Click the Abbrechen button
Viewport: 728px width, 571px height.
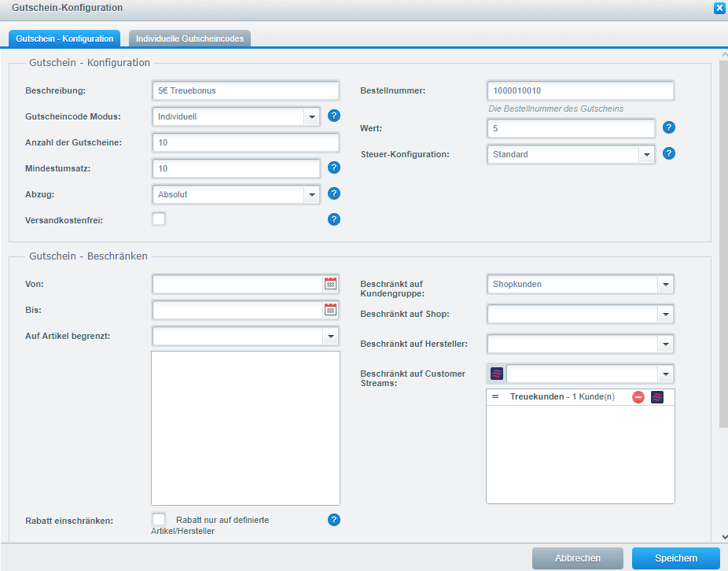tap(577, 558)
